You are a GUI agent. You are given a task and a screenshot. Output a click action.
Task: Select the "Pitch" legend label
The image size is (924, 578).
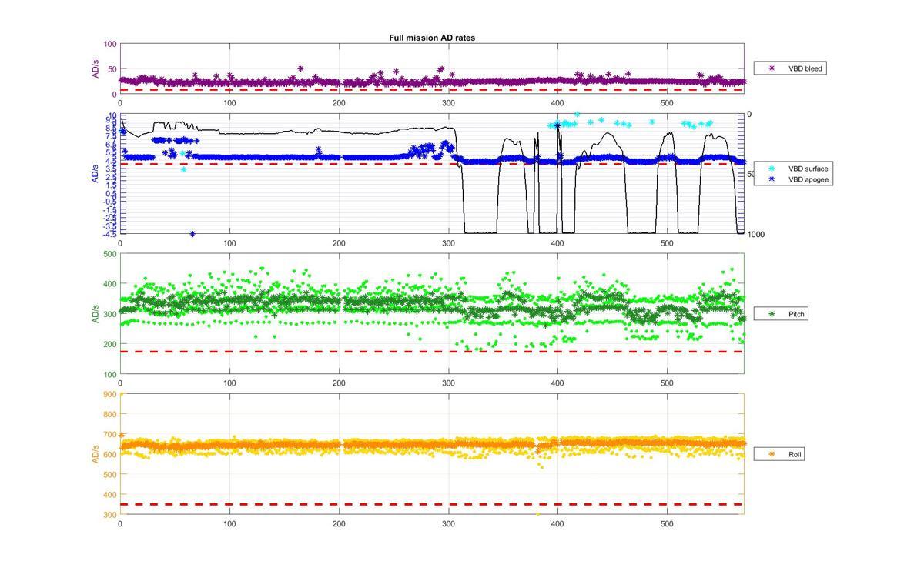796,314
